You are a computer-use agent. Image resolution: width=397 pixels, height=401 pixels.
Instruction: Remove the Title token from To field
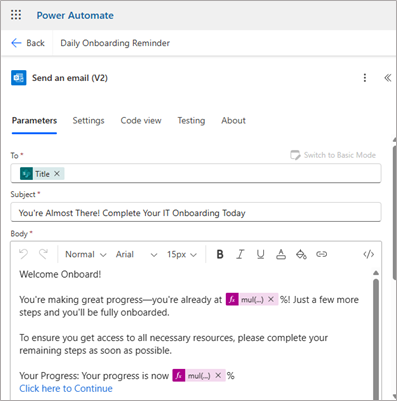click(x=57, y=174)
